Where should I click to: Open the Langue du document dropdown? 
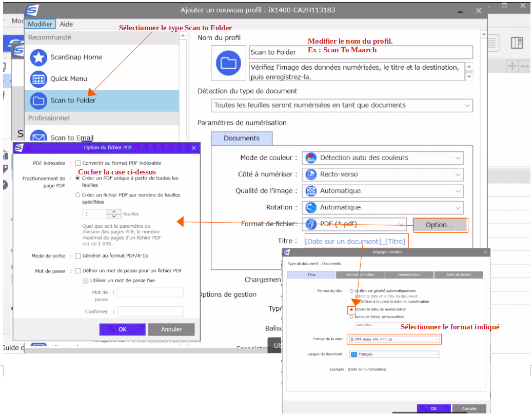click(x=394, y=354)
